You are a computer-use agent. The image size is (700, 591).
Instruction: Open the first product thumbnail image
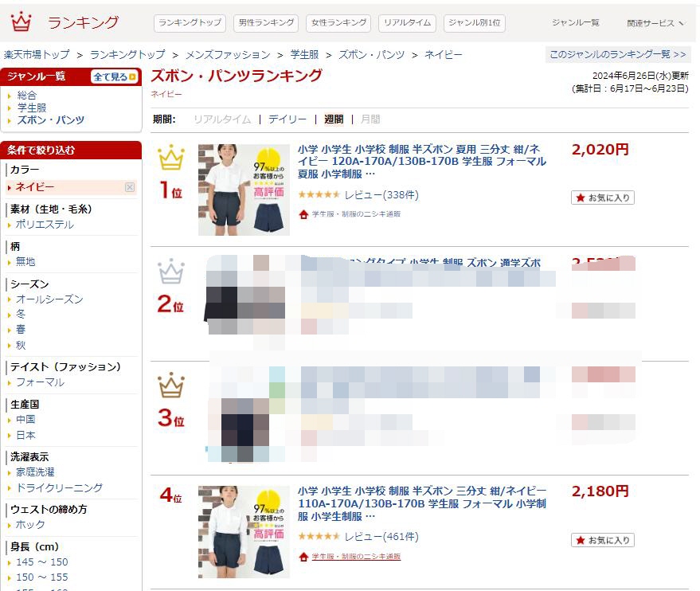(x=244, y=190)
